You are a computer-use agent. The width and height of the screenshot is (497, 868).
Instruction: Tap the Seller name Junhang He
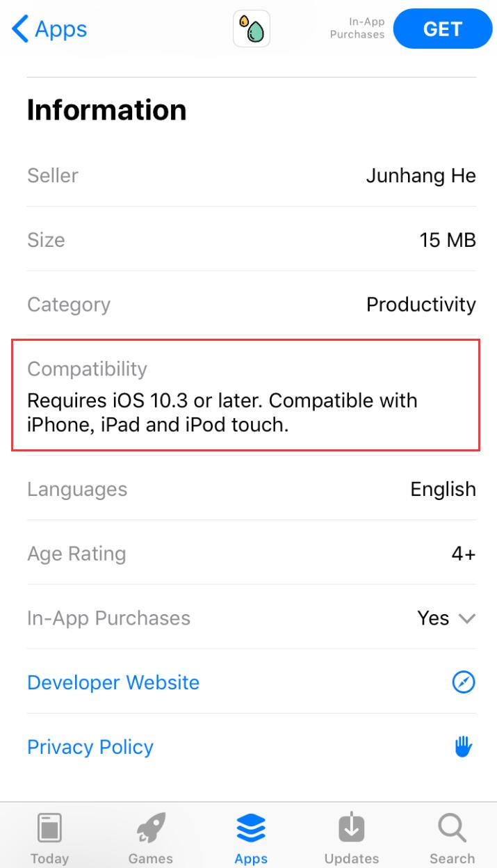click(x=421, y=175)
